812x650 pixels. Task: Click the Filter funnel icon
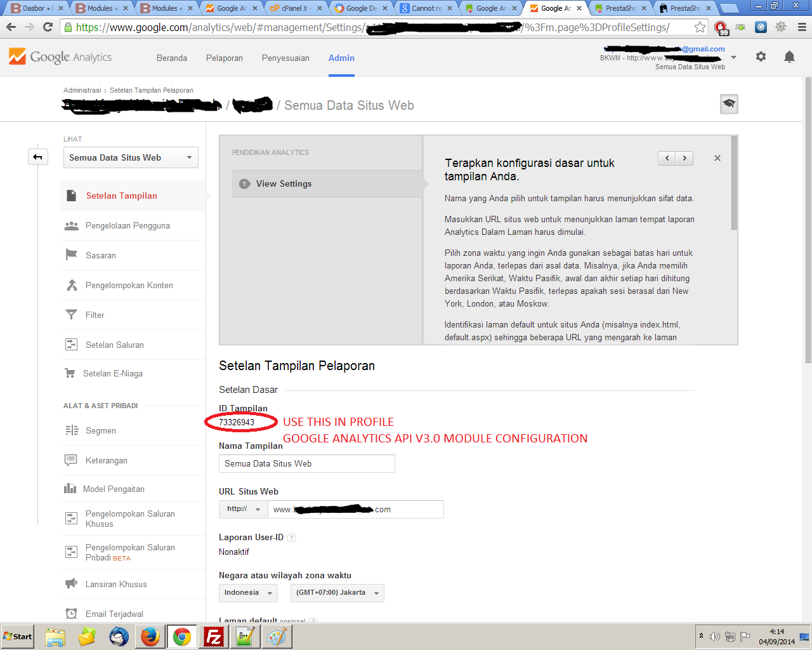click(x=72, y=315)
